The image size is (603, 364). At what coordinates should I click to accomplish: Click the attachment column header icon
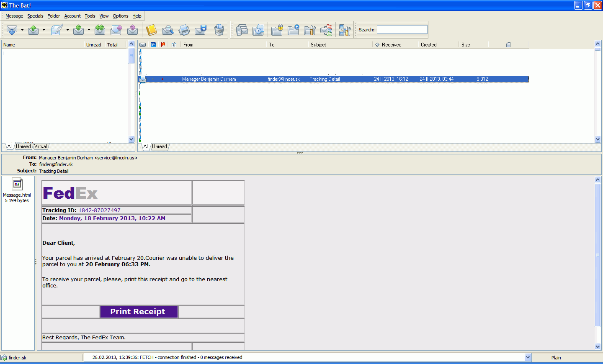coord(174,45)
